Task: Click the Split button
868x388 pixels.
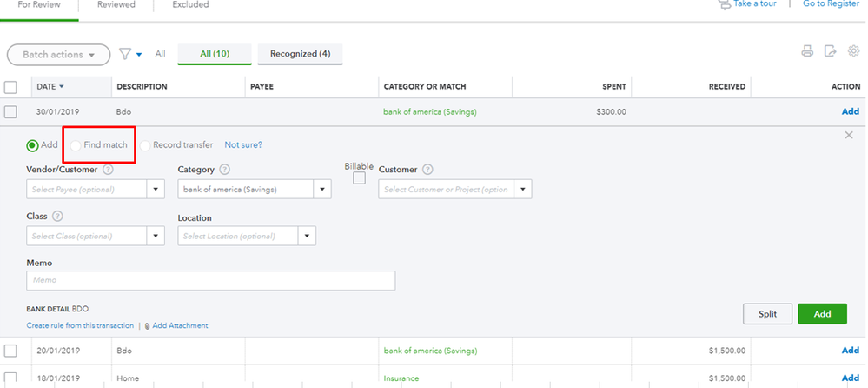Action: (767, 314)
